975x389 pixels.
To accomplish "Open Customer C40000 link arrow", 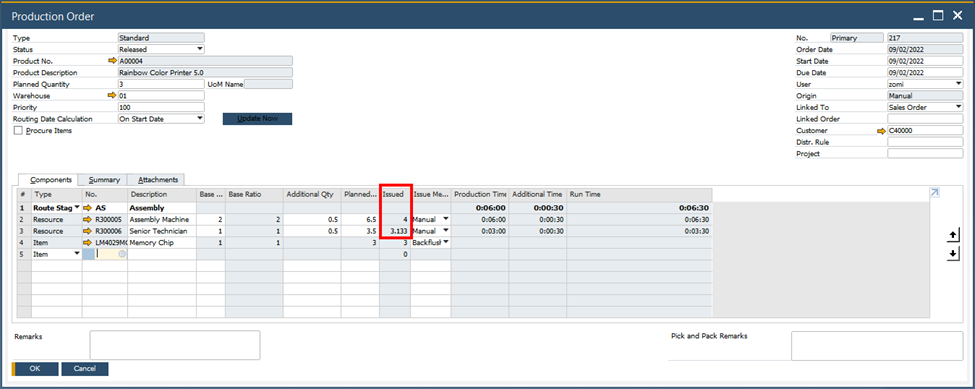I will [x=881, y=130].
